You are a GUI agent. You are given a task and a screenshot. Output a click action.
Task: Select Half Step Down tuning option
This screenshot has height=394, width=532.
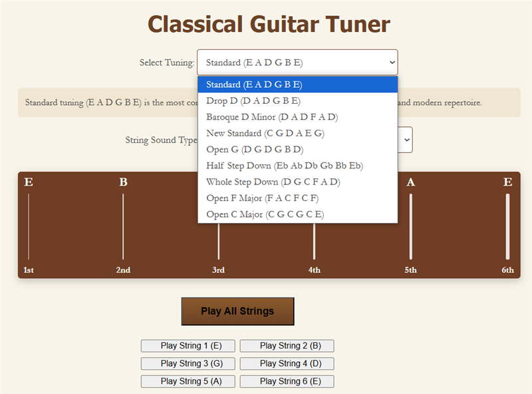pos(297,166)
